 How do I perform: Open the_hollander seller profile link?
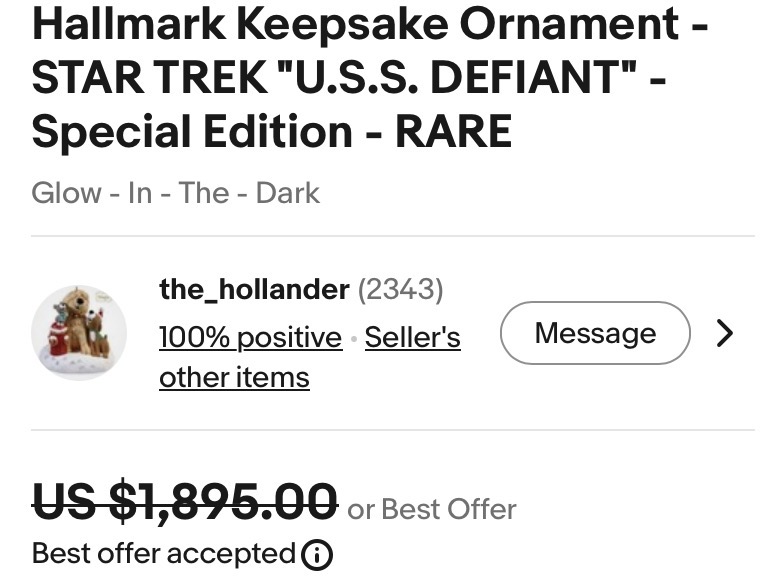point(254,290)
